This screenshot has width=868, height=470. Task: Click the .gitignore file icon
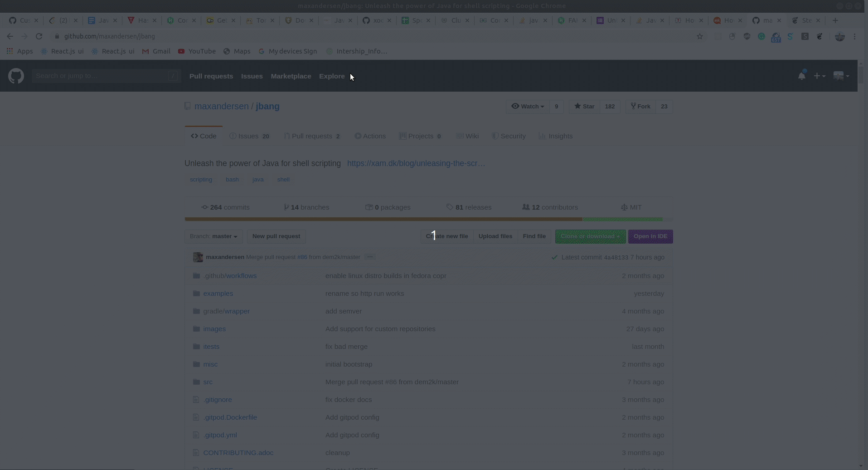coord(196,400)
